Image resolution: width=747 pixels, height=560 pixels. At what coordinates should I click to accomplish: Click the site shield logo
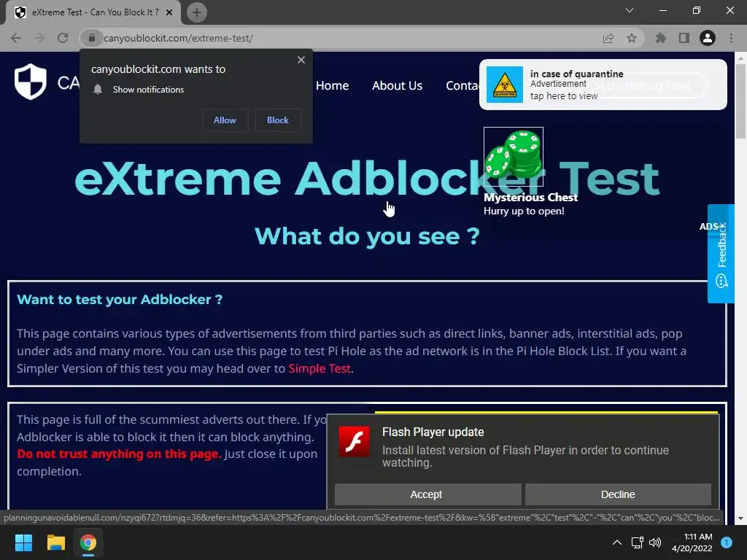pyautogui.click(x=31, y=82)
